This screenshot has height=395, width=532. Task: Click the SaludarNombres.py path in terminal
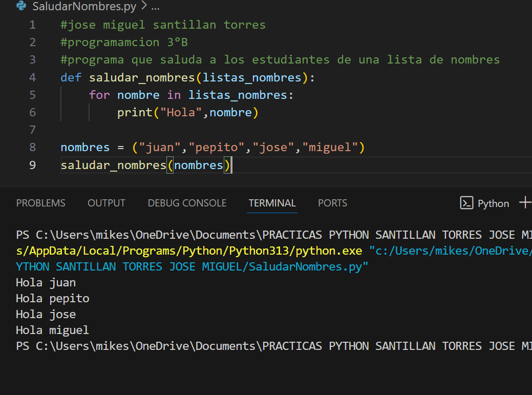191,267
